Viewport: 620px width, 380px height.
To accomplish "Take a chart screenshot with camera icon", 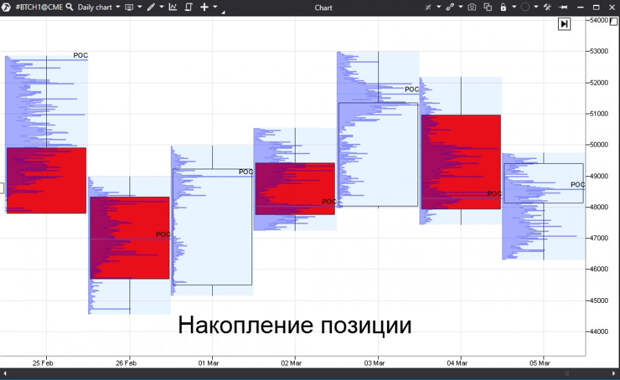I will [472, 7].
